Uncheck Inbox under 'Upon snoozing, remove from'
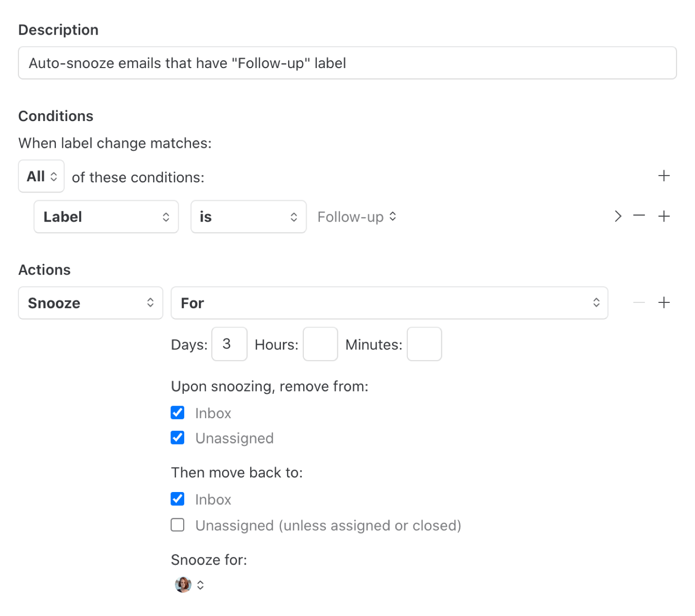 (x=178, y=413)
